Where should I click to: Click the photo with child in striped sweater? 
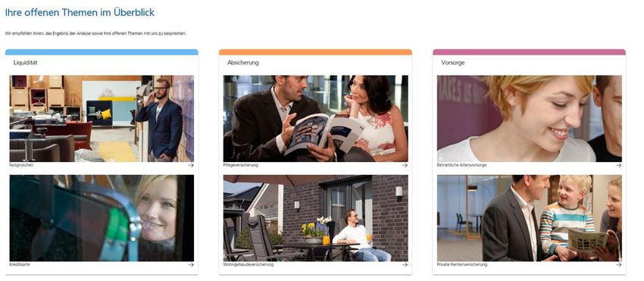(x=530, y=218)
